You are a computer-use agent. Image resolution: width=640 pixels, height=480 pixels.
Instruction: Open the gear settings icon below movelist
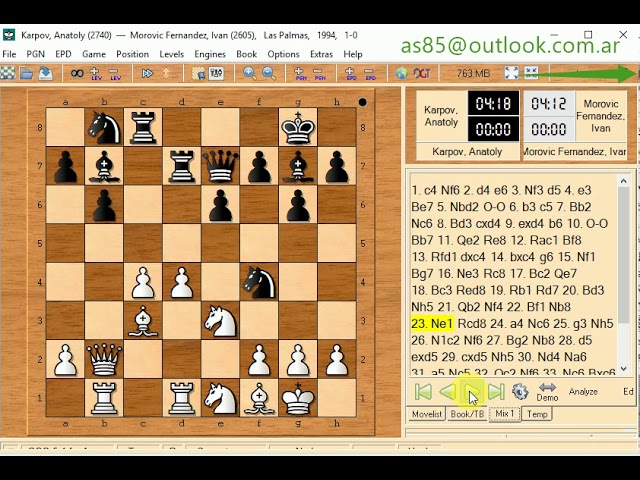click(520, 392)
